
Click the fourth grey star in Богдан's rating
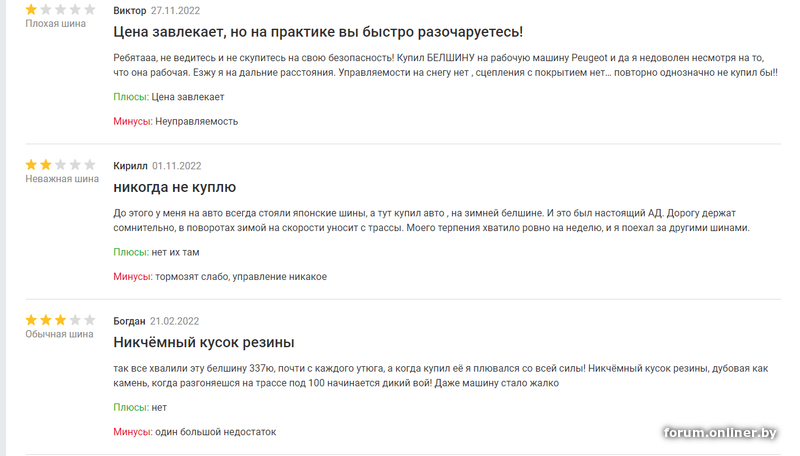coord(75,320)
